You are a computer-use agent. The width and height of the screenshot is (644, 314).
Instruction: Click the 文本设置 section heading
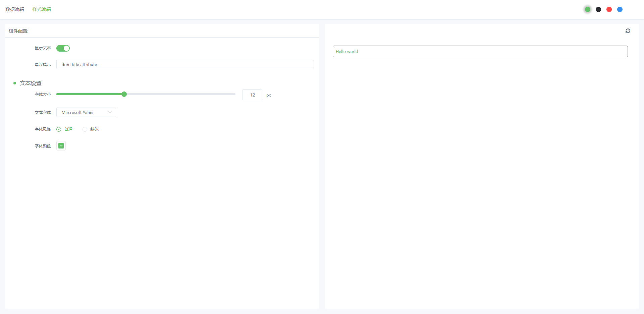(31, 83)
